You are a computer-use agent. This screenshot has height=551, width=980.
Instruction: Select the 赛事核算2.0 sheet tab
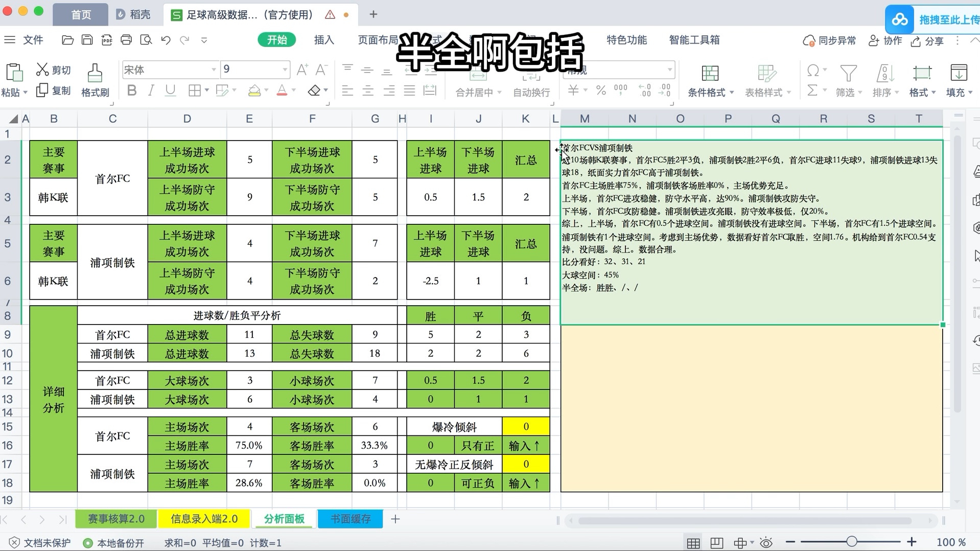pos(116,519)
